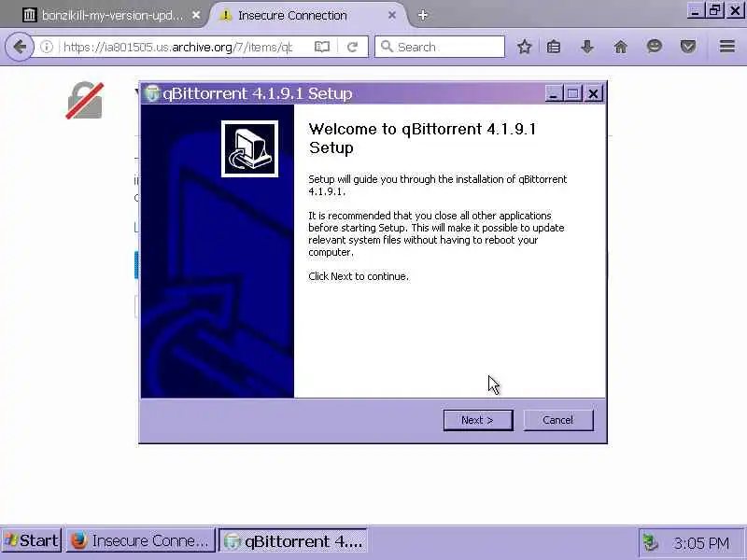Open site info icon in address bar
This screenshot has height=560, width=747.
click(x=47, y=47)
